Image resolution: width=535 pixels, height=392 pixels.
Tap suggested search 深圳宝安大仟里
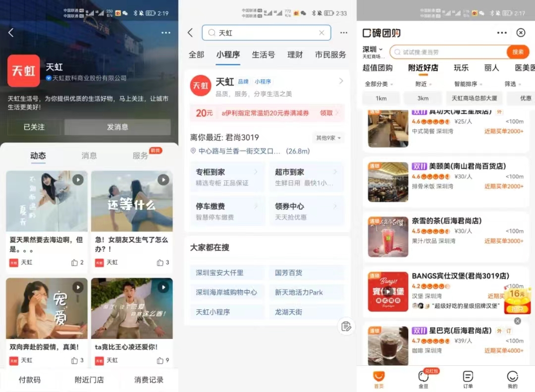coord(227,273)
